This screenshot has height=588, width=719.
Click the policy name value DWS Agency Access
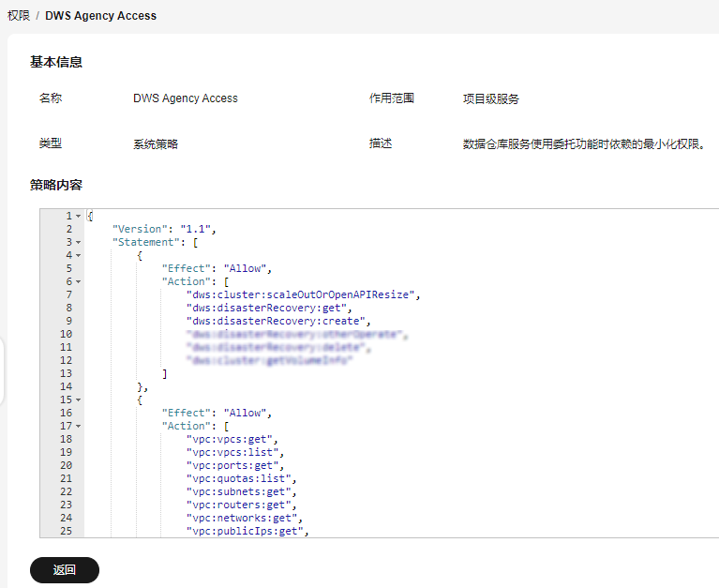186,98
